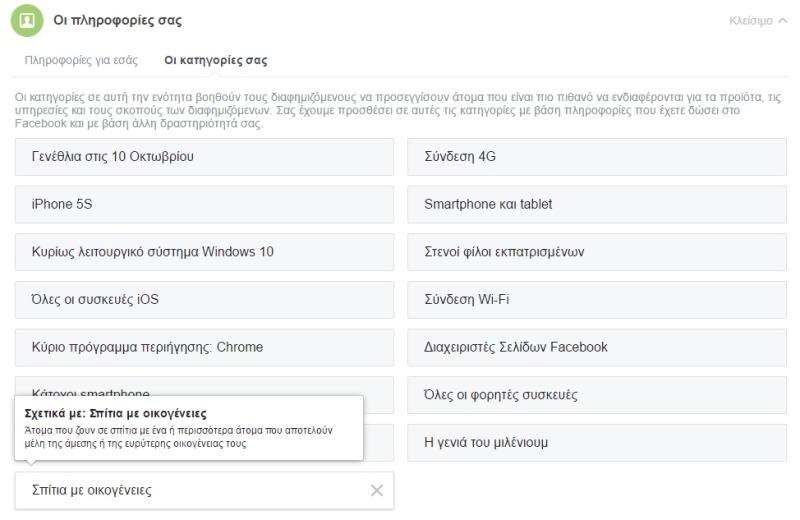Collapse section with Κλείσιμο chevron

pyautogui.click(x=758, y=21)
